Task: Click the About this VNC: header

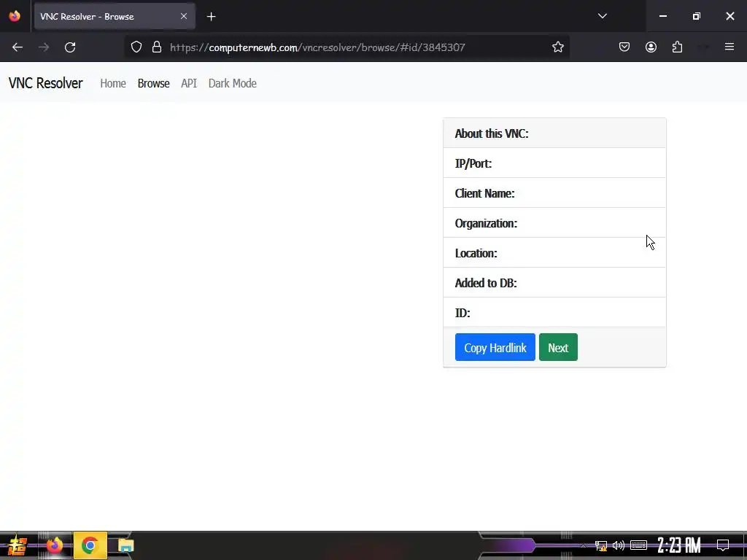Action: pyautogui.click(x=554, y=133)
